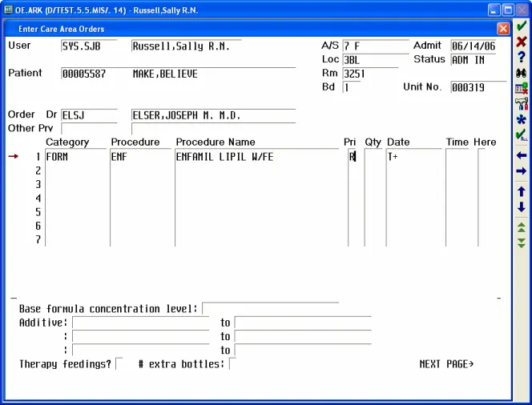Image resolution: width=532 pixels, height=405 pixels.
Task: Click the blue down arrow icon
Action: pos(522,207)
